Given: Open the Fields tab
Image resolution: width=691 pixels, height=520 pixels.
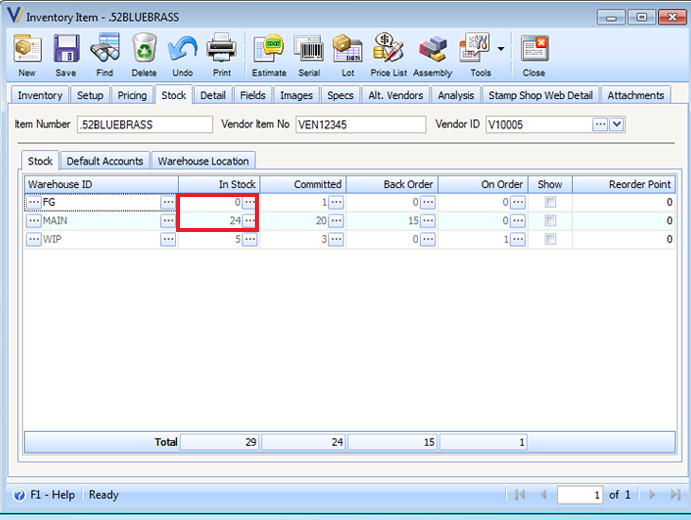Looking at the screenshot, I should (x=253, y=95).
